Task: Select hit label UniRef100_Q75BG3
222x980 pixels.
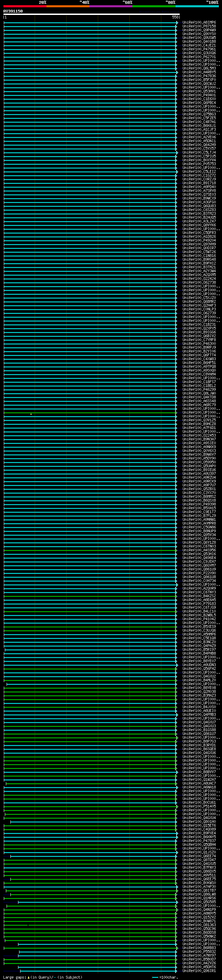Action: [x=199, y=114]
